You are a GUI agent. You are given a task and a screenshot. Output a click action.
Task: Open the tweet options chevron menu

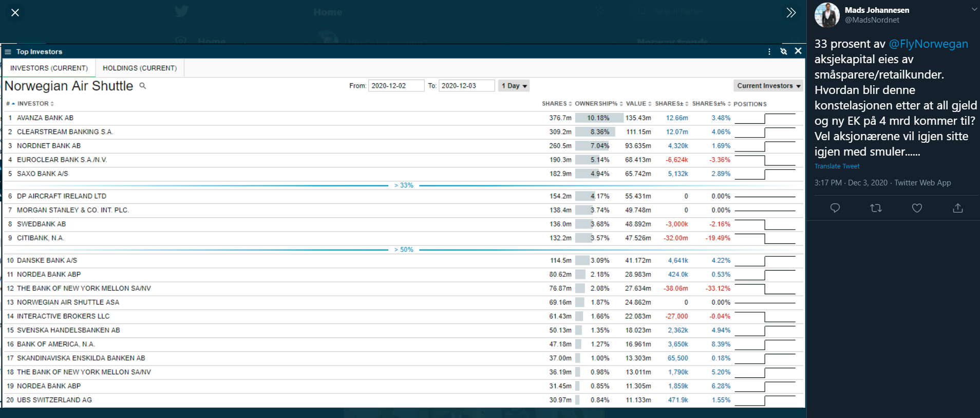point(974,9)
